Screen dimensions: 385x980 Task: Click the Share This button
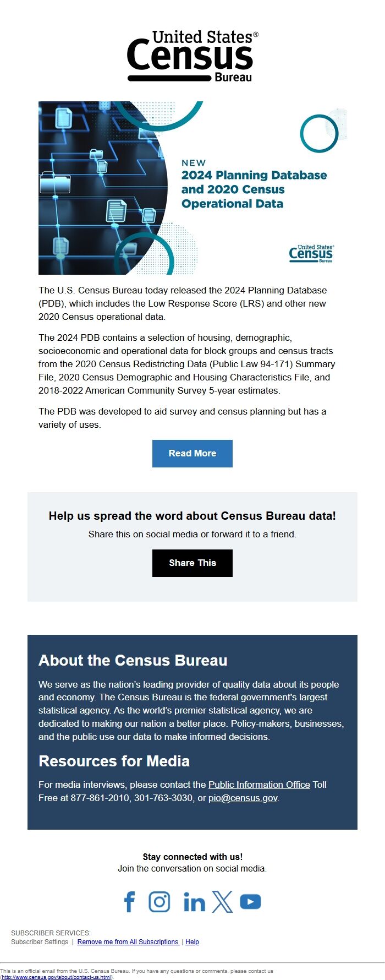192,563
